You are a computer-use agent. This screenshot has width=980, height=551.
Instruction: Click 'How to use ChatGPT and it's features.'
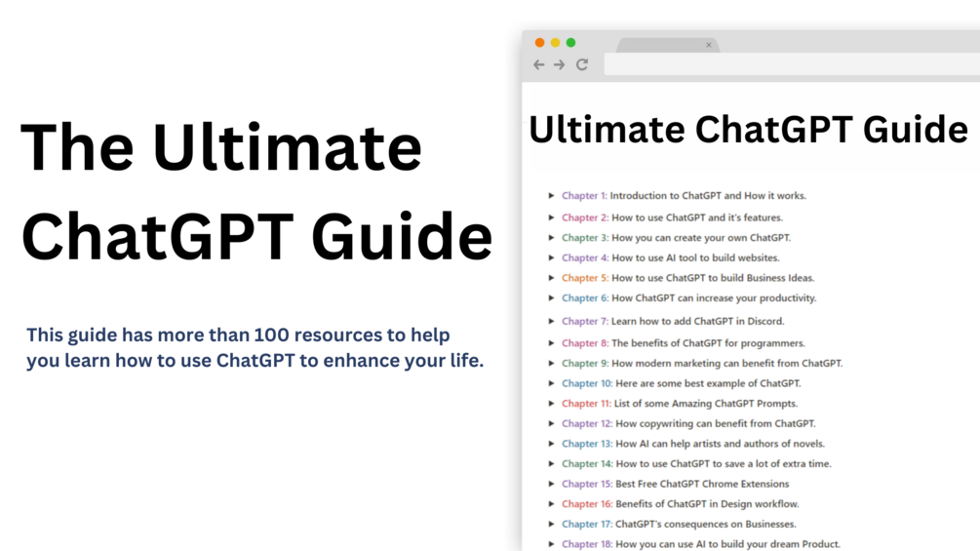697,217
